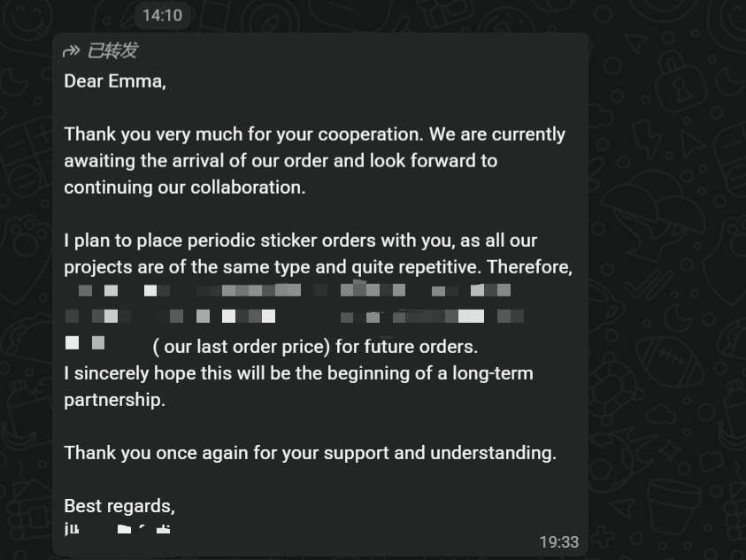Click the "已转发" forwarded label
This screenshot has height=560, width=746.
pos(112,51)
